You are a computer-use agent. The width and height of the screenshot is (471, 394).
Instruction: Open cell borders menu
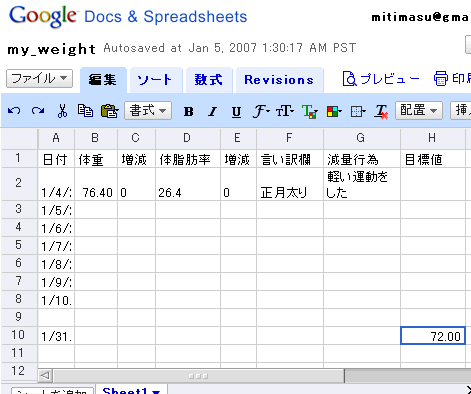tap(358, 112)
